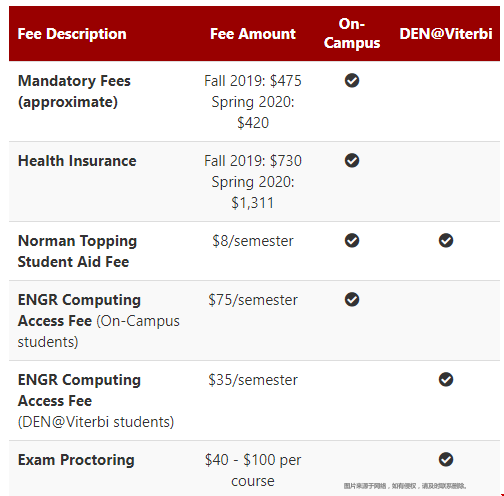Click On-Campus checkmark for Norman Topping fee
Viewport: 504px width, 496px height.
[x=352, y=240]
